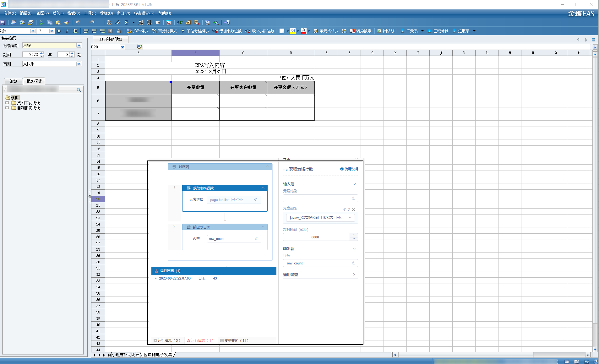Click the Undo arrow icon

point(78,22)
